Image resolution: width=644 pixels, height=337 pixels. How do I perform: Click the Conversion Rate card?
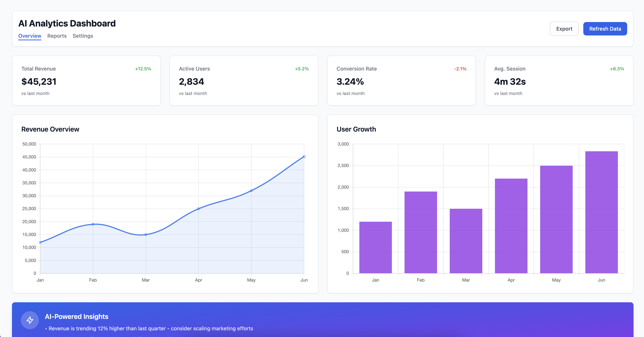[401, 80]
